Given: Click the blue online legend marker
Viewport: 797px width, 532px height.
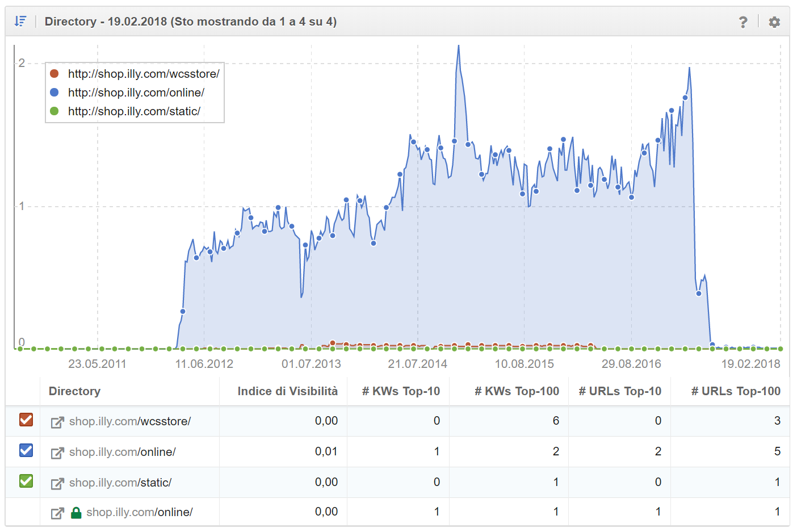Looking at the screenshot, I should pyautogui.click(x=54, y=93).
